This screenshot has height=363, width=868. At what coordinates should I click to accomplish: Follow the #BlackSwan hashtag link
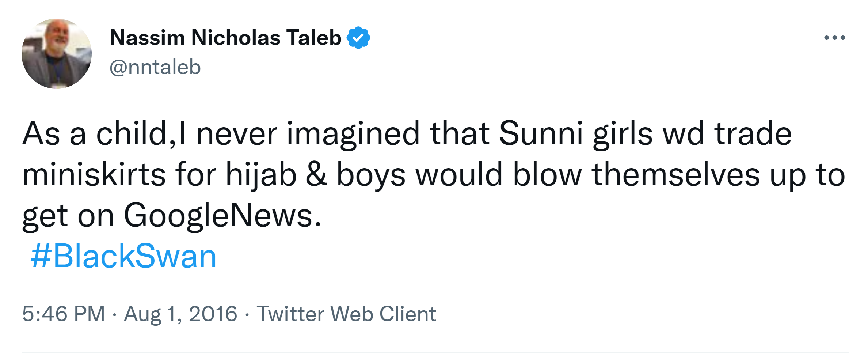click(x=123, y=256)
